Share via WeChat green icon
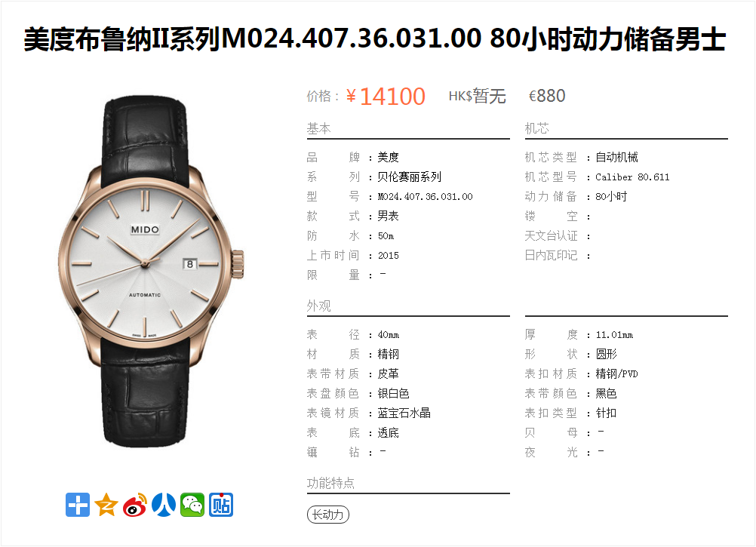 [x=192, y=505]
